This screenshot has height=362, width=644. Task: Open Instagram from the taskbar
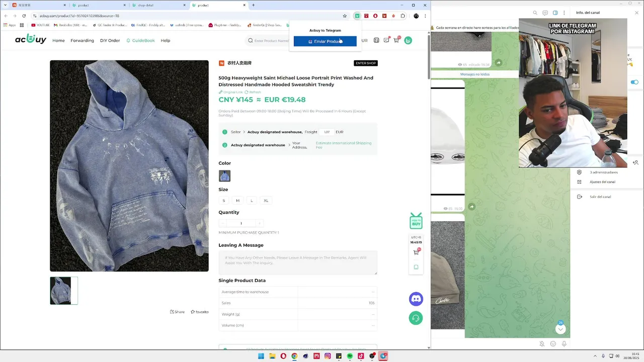coord(328,356)
